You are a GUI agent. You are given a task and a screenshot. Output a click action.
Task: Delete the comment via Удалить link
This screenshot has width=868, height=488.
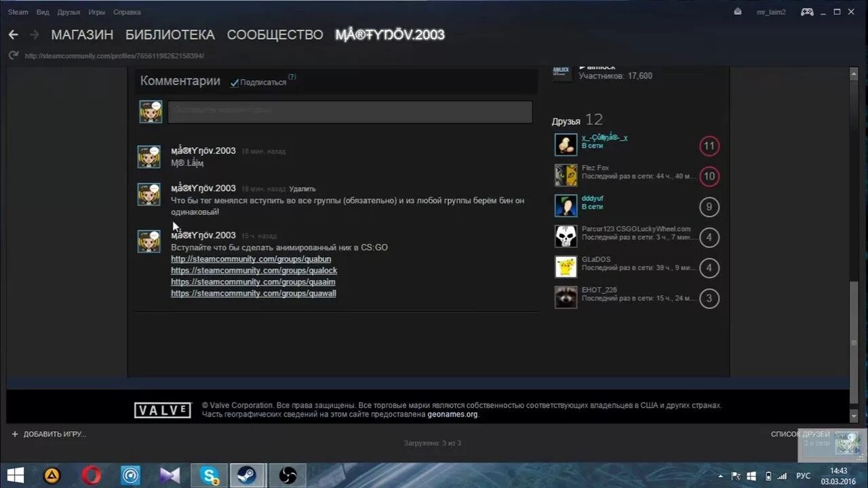point(302,189)
